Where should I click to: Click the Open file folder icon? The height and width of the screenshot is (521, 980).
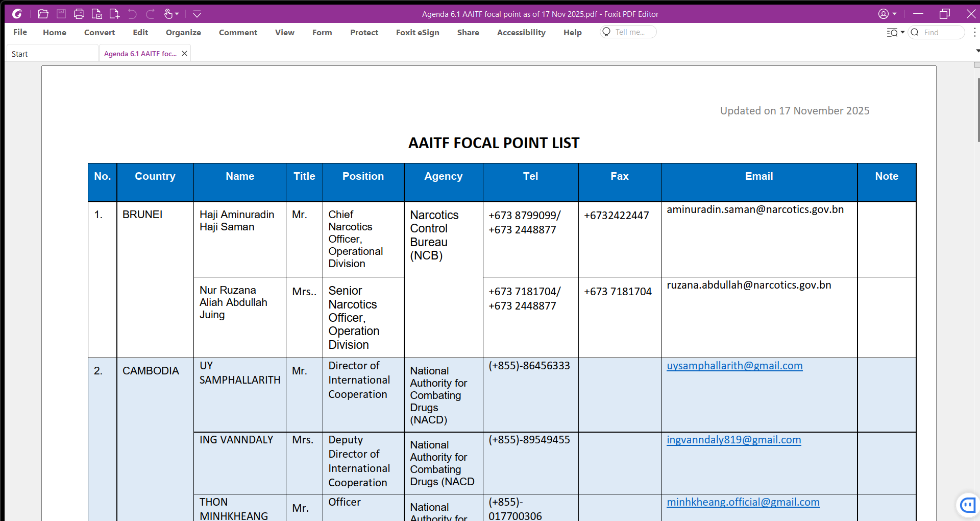[43, 14]
